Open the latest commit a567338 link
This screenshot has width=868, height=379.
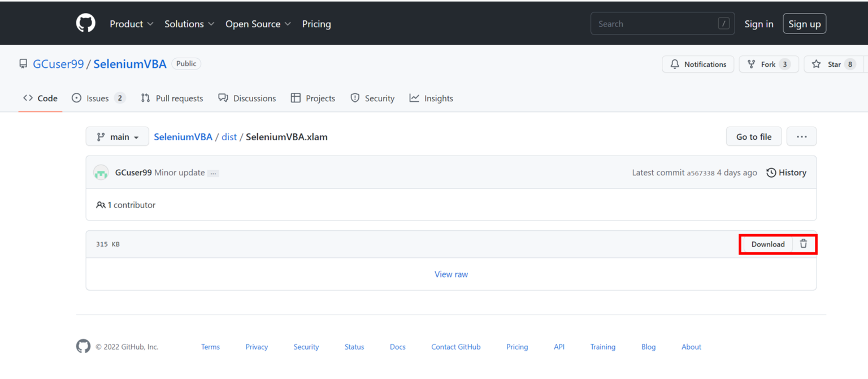(701, 173)
